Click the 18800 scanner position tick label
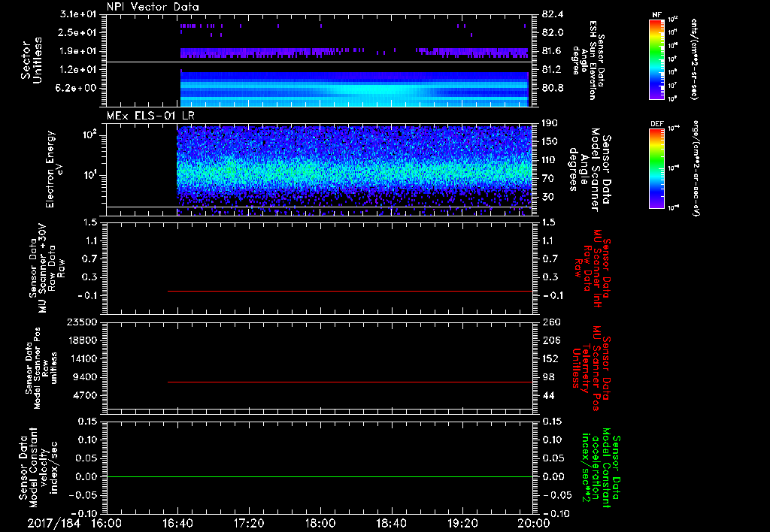The image size is (770, 532). tap(83, 340)
